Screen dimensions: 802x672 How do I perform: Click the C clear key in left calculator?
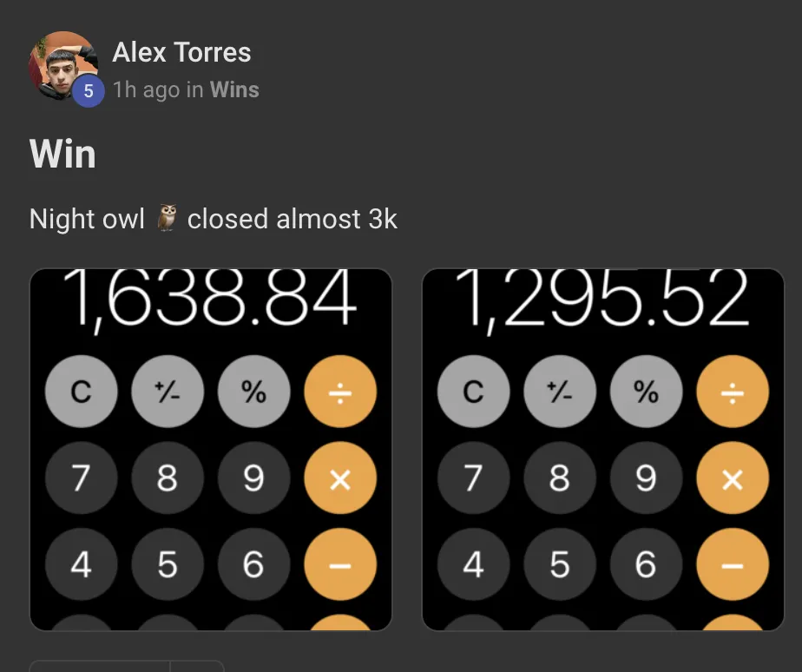tap(82, 392)
